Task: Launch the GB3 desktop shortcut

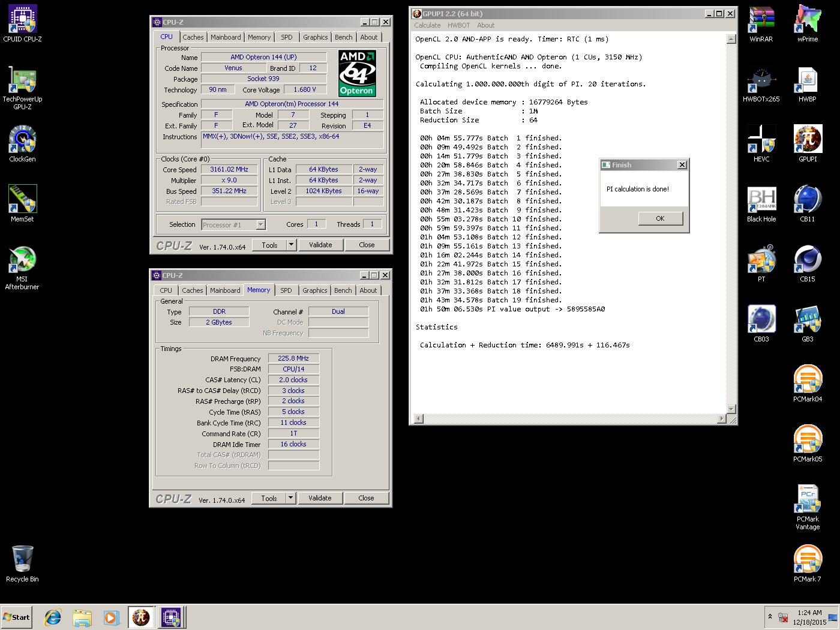Action: tap(808, 324)
